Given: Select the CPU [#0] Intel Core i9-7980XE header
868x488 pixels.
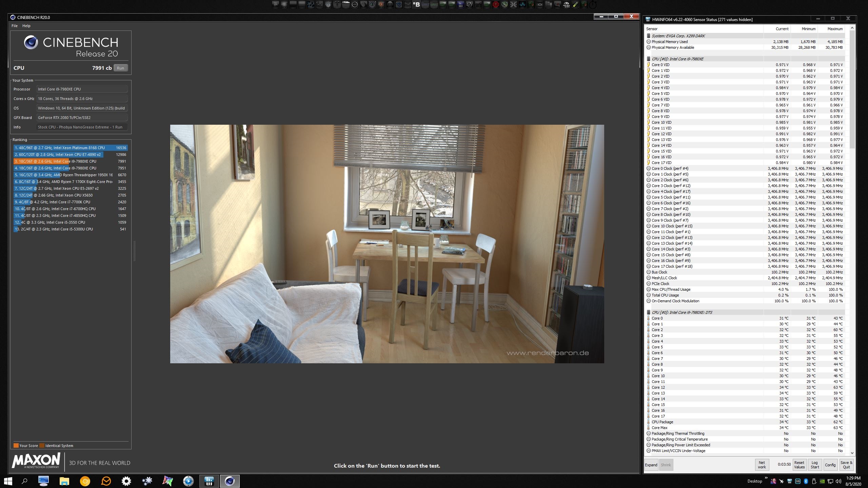Looking at the screenshot, I should click(677, 59).
